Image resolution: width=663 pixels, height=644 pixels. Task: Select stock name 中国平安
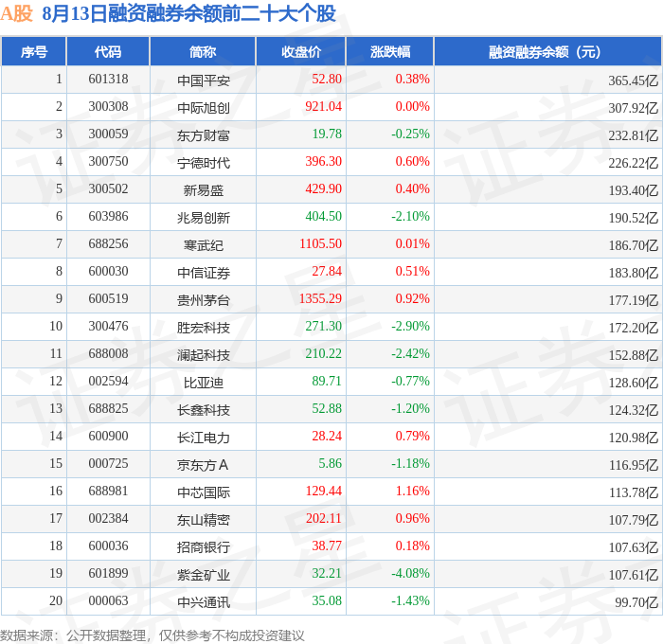[x=204, y=80]
